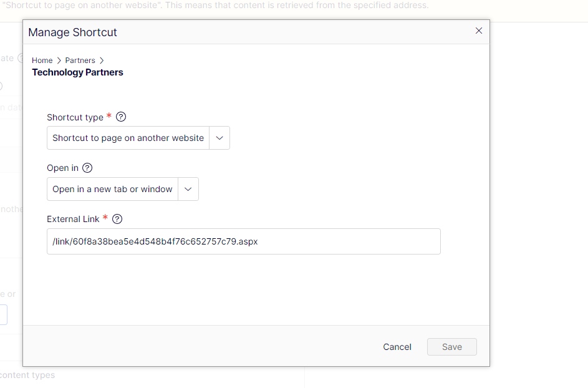
Task: Click the External Link field label
Action: pos(73,219)
